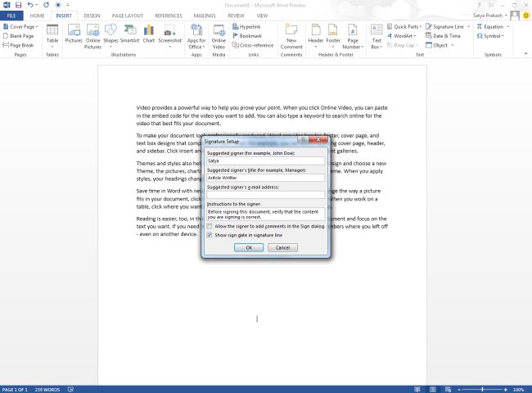532x393 pixels.
Task: Insert a Page Break
Action: click(x=19, y=45)
